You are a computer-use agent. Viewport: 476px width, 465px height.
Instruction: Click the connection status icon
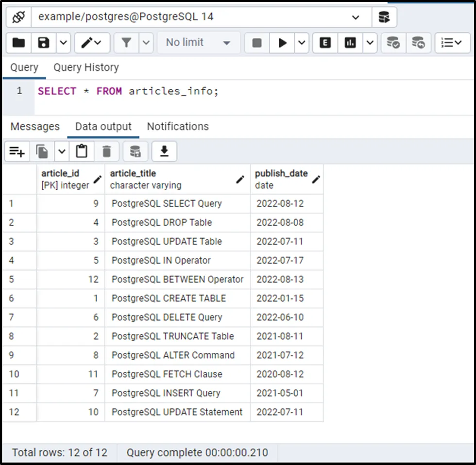(x=18, y=17)
